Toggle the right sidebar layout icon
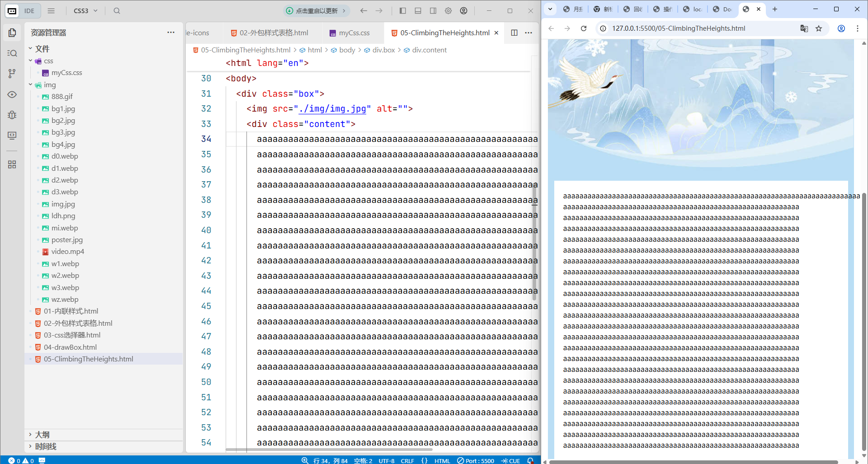This screenshot has width=868, height=464. tap(433, 11)
